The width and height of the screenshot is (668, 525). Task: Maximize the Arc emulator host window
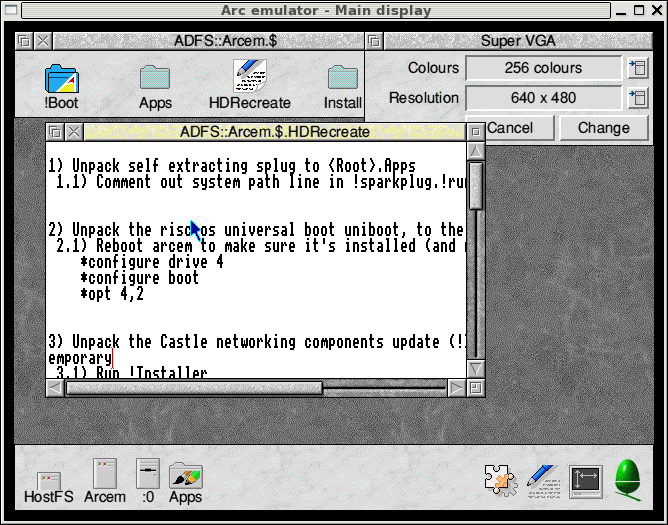coord(639,10)
